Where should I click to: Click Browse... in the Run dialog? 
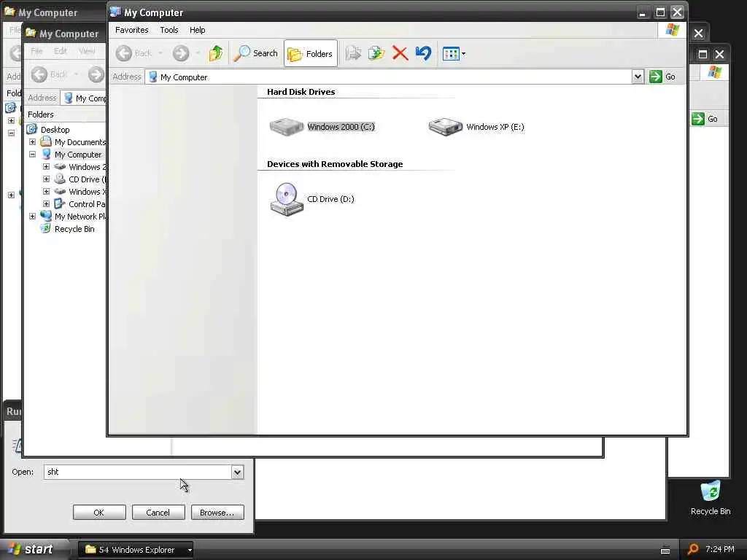[217, 513]
